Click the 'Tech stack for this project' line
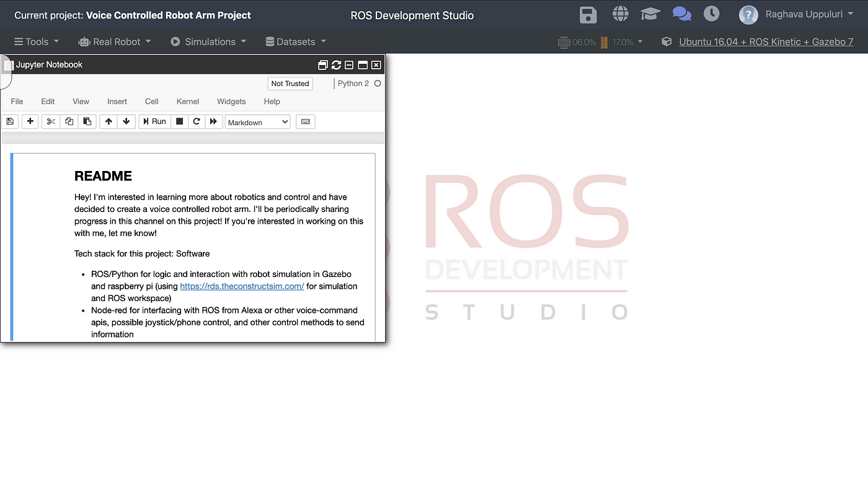The height and width of the screenshot is (495, 868). (x=142, y=253)
